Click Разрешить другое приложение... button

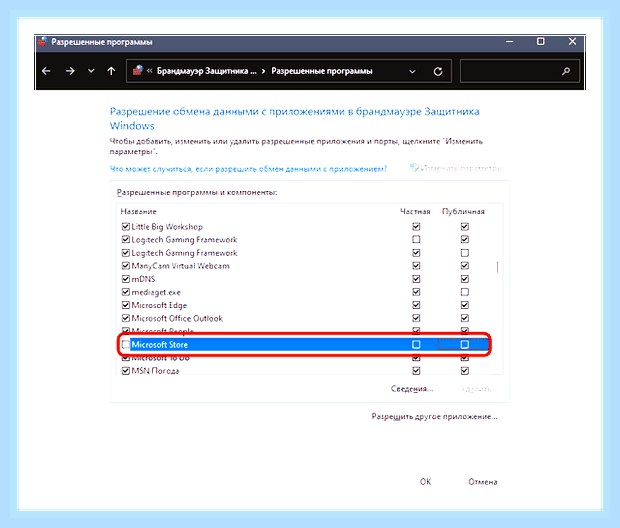point(434,416)
